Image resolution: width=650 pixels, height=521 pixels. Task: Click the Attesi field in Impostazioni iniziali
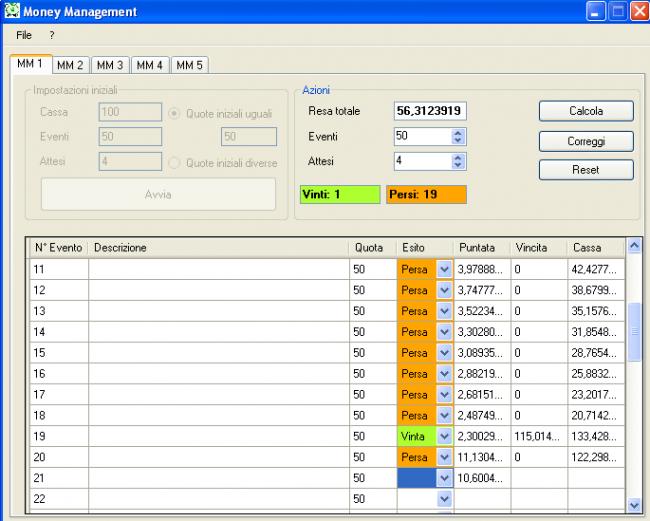coord(130,161)
